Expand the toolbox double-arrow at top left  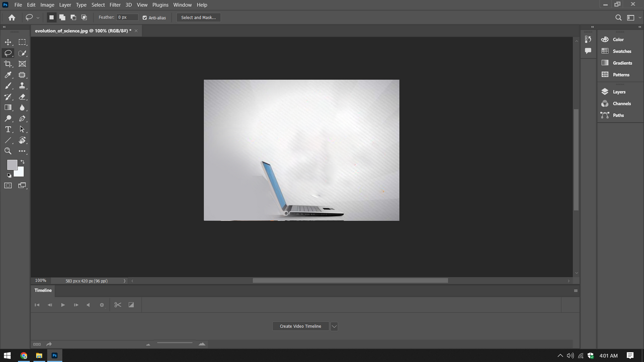click(x=5, y=27)
